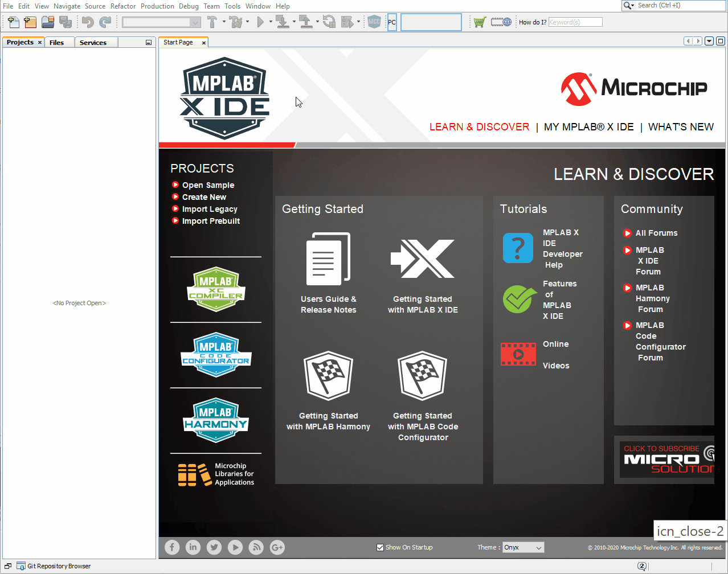Click the Make and Program Device icon
This screenshot has height=574, width=728.
[x=283, y=22]
